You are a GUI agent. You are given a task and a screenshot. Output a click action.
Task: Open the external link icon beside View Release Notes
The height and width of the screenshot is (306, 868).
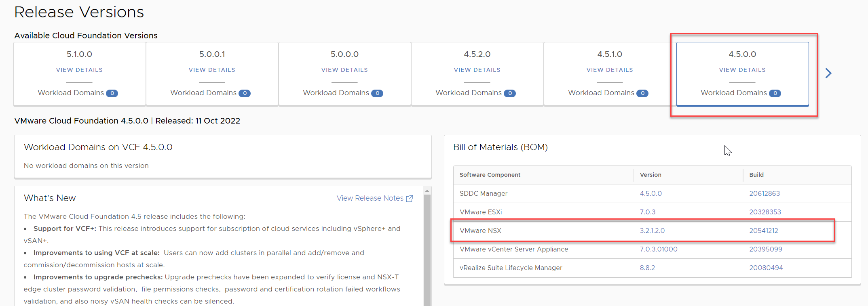410,198
